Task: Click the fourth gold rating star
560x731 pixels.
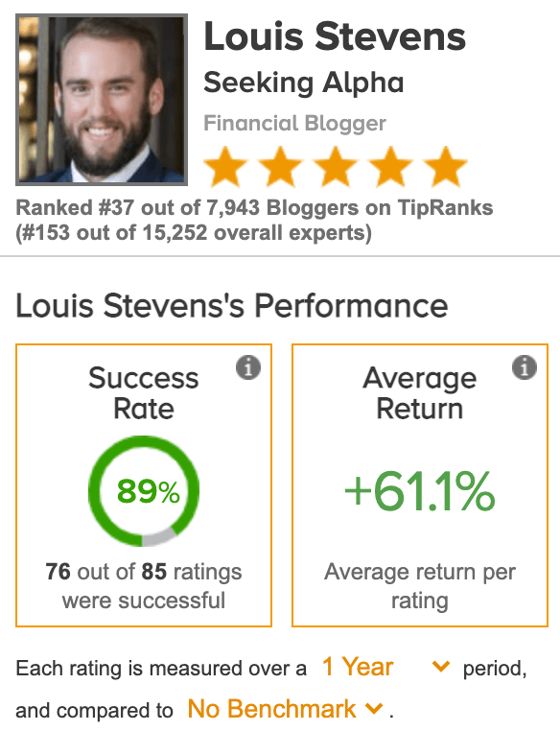Action: pyautogui.click(x=390, y=166)
